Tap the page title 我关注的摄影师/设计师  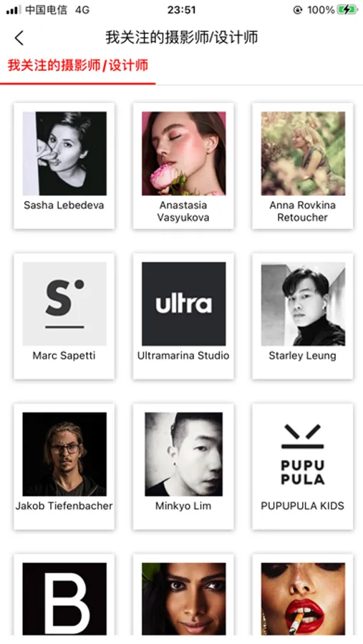tap(181, 37)
